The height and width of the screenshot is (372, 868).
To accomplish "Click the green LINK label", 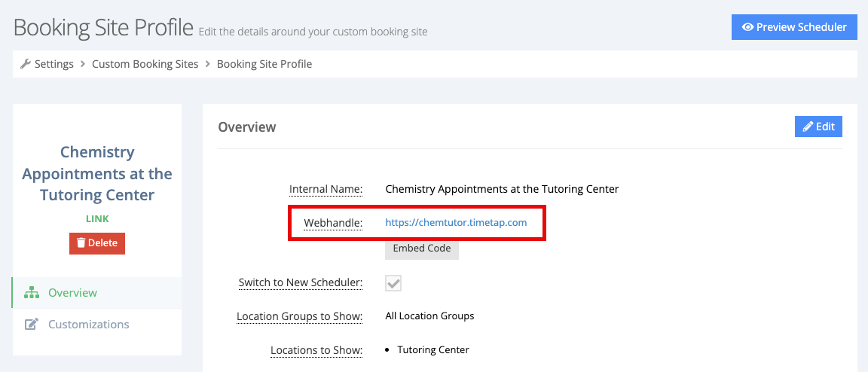I will click(97, 218).
